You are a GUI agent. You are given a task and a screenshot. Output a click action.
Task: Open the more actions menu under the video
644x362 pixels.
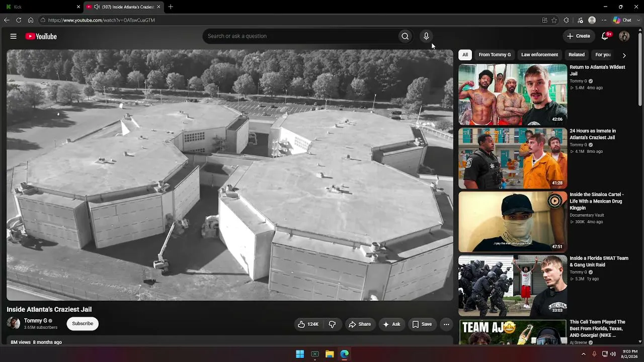point(446,324)
